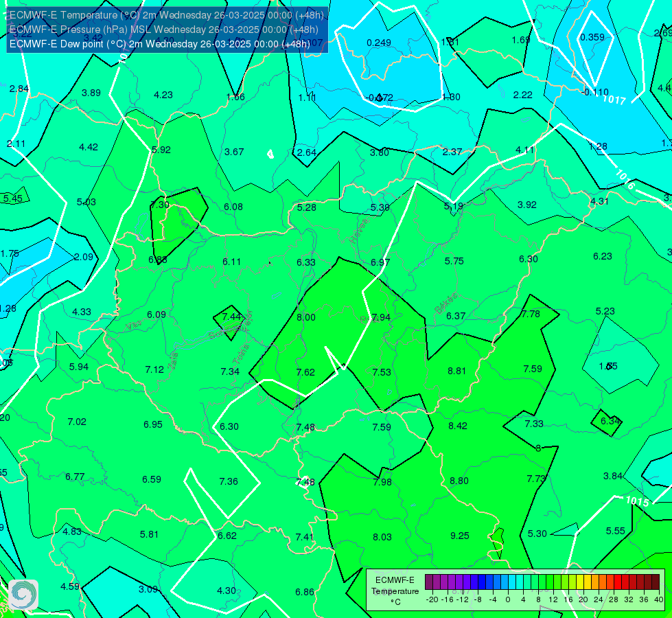The height and width of the screenshot is (618, 672).
Task: Click the 6.95 temperature value
Action: [x=152, y=424]
